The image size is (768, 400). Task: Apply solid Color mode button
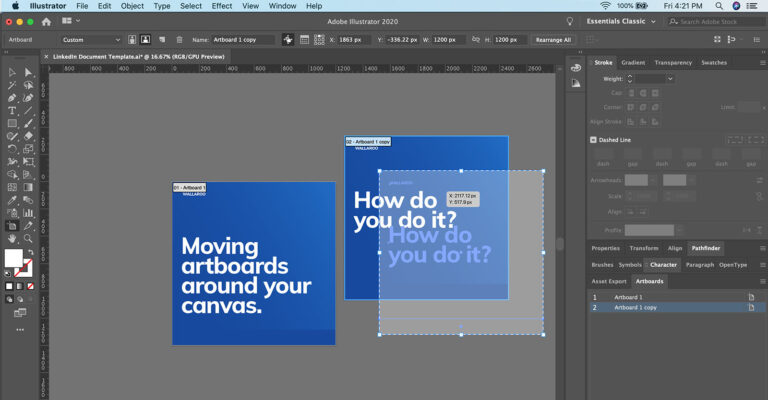point(9,286)
